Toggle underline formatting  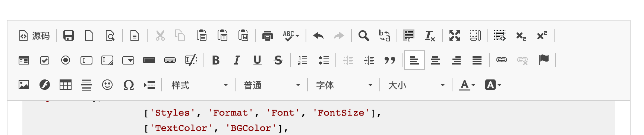pos(258,60)
